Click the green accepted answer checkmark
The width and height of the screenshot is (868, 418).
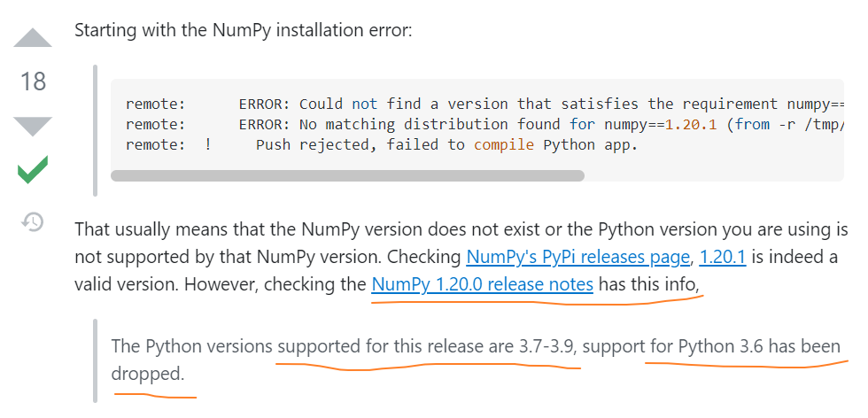coord(33,169)
